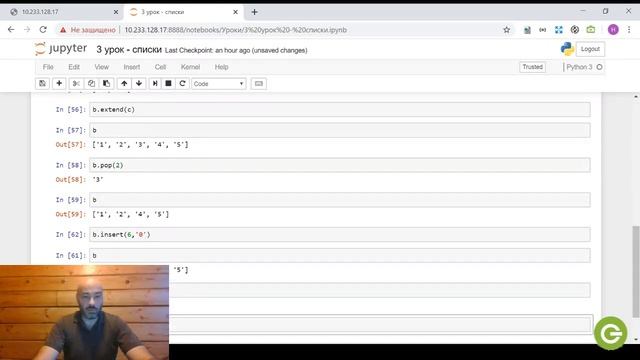Select input cell In [57] containing b
Image resolution: width=640 pixels, height=360 pixels.
coord(340,130)
